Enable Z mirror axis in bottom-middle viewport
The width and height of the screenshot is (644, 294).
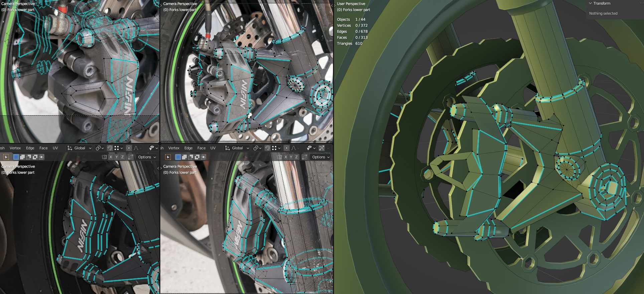pyautogui.click(x=297, y=157)
